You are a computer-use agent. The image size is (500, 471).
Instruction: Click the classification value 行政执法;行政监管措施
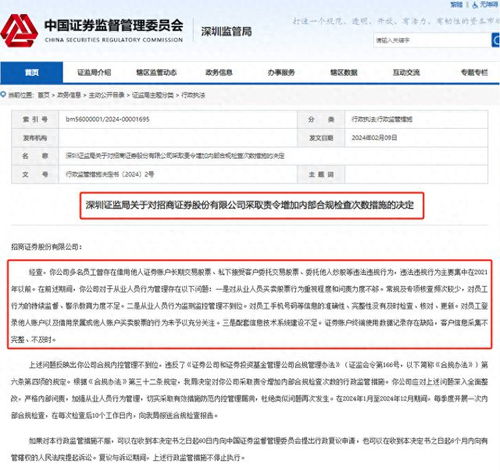[x=382, y=119]
